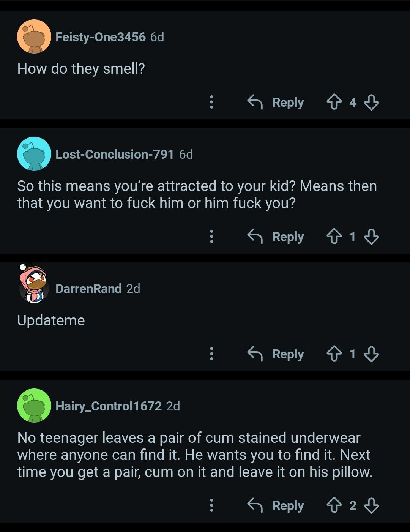Open the Feisty-One3456 username profile link

click(101, 37)
